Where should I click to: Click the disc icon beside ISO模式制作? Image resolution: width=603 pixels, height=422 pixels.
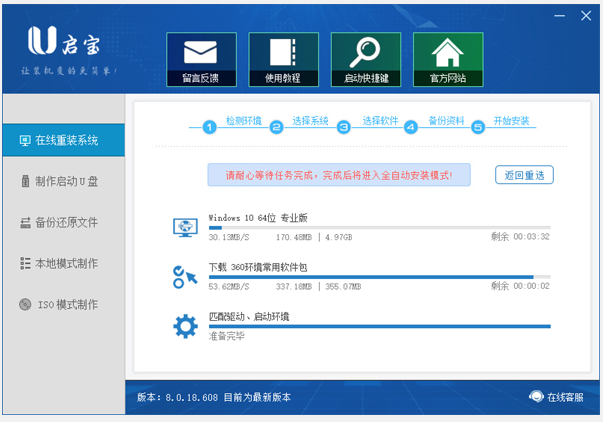pos(25,305)
